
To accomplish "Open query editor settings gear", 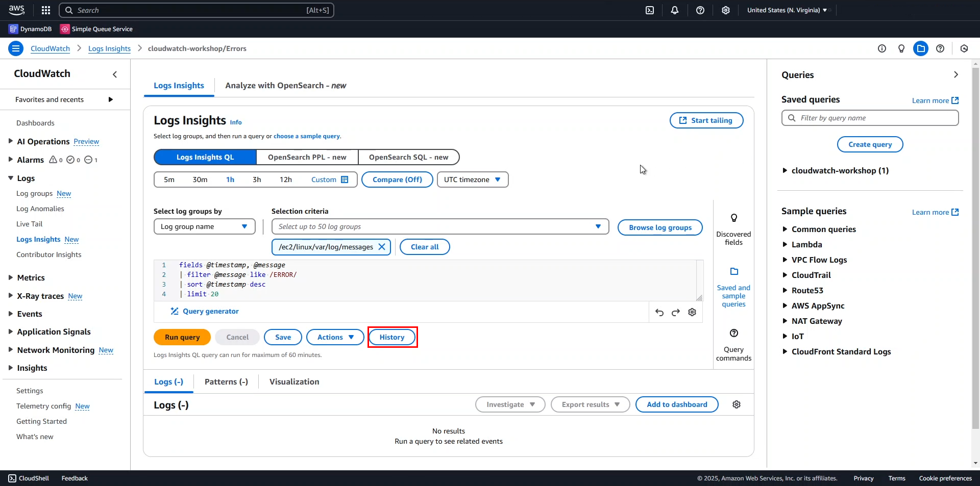I will tap(692, 313).
